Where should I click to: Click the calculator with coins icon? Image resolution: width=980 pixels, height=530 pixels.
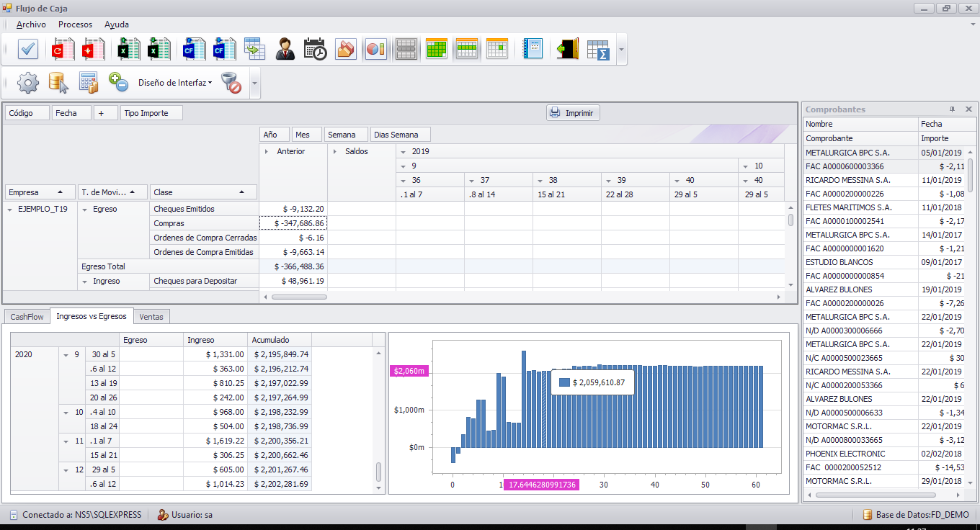click(x=89, y=83)
